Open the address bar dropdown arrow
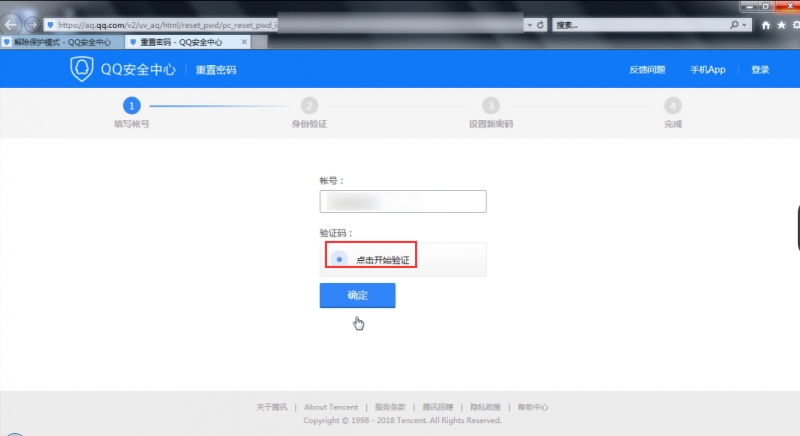This screenshot has height=436, width=800. click(x=530, y=25)
